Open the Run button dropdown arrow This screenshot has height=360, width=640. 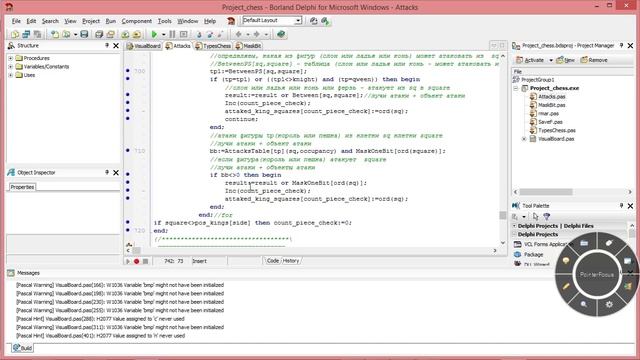point(163,35)
